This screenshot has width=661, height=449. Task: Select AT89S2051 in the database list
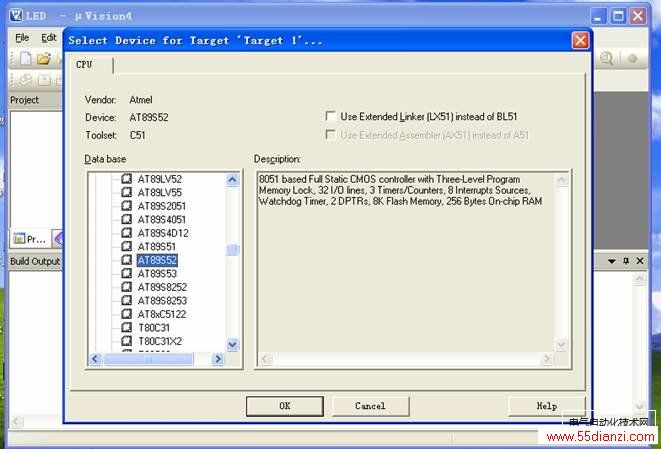[x=161, y=206]
